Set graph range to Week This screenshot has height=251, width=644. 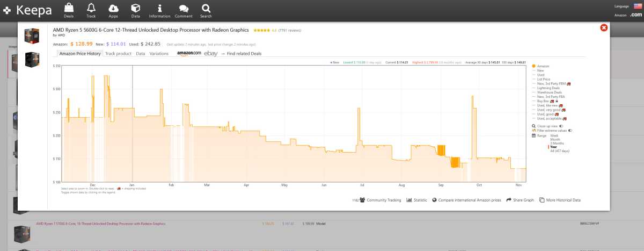554,135
